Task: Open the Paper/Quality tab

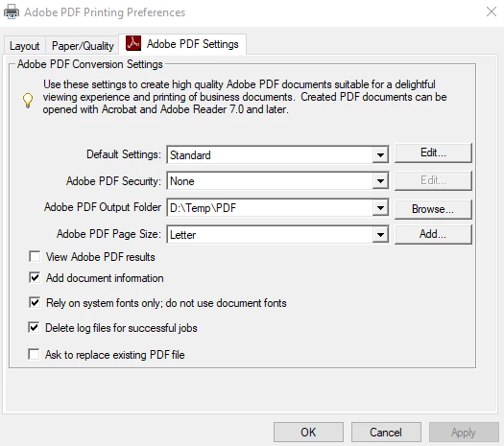Action: pos(83,46)
